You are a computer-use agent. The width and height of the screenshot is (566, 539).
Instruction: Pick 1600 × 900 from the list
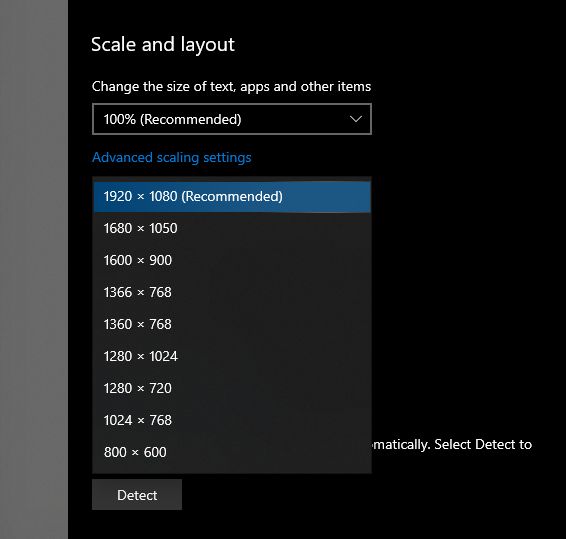click(x=232, y=260)
